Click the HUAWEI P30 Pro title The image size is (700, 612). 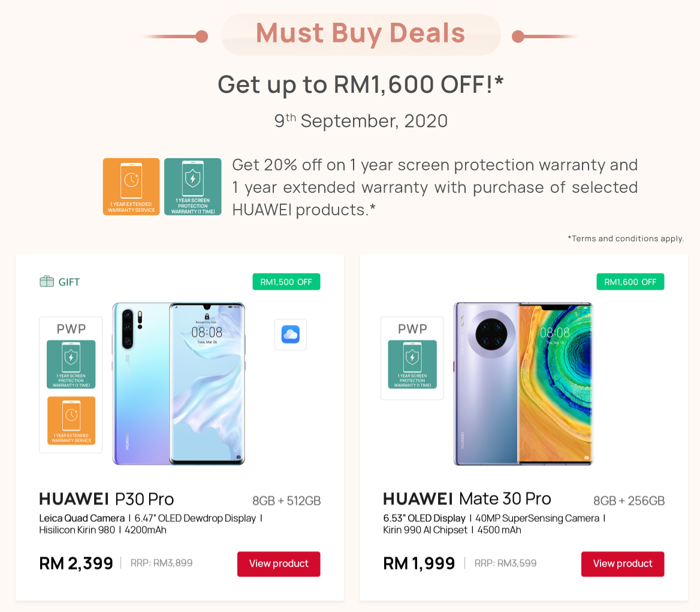(106, 499)
